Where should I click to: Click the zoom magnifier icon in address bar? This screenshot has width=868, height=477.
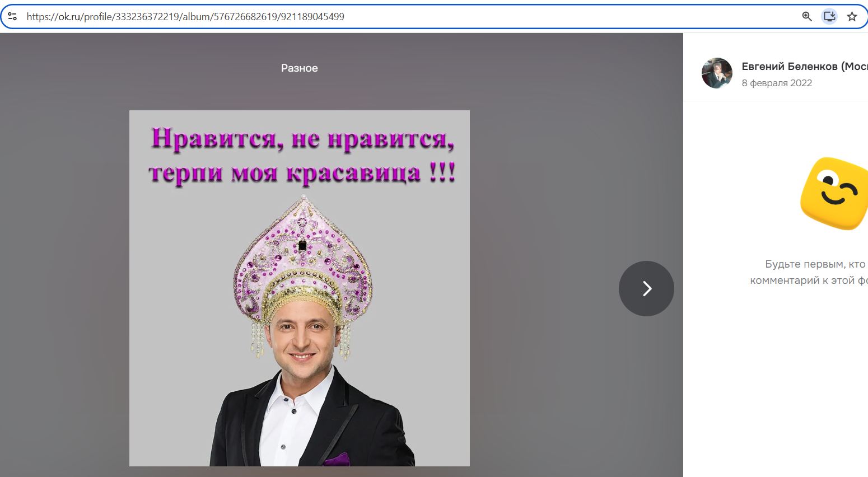pyautogui.click(x=807, y=16)
